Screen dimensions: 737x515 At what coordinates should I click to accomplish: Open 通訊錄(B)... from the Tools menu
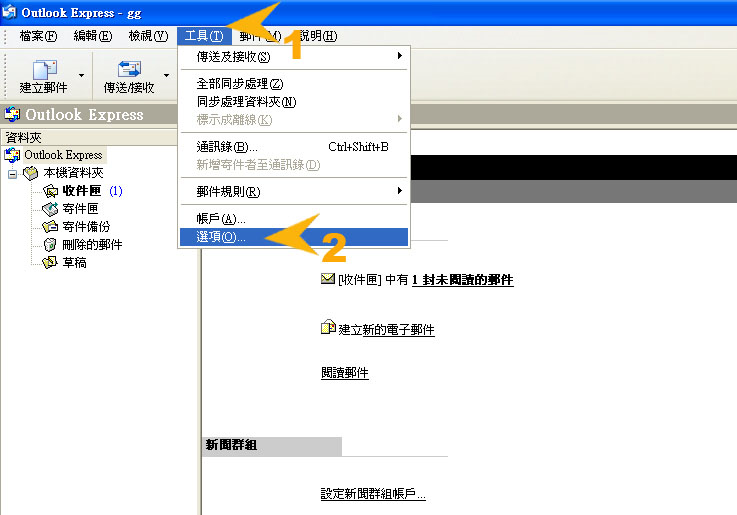[294, 147]
